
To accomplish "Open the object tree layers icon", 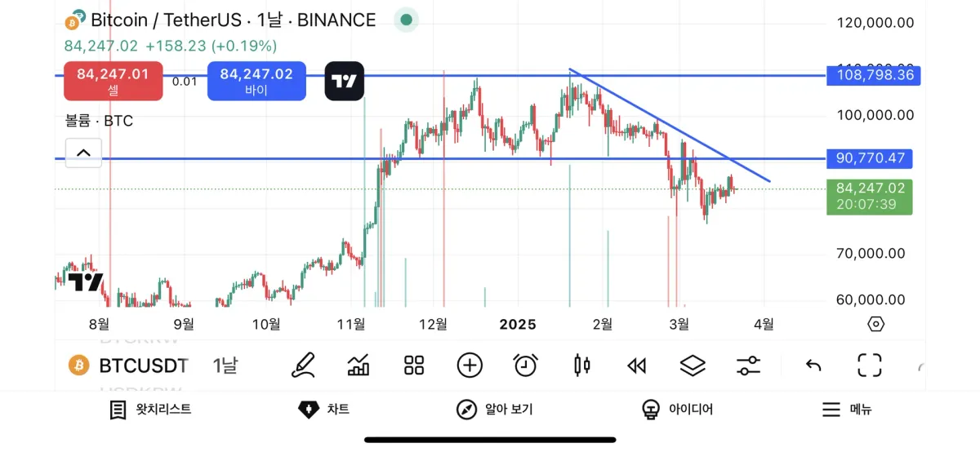I will click(x=693, y=365).
